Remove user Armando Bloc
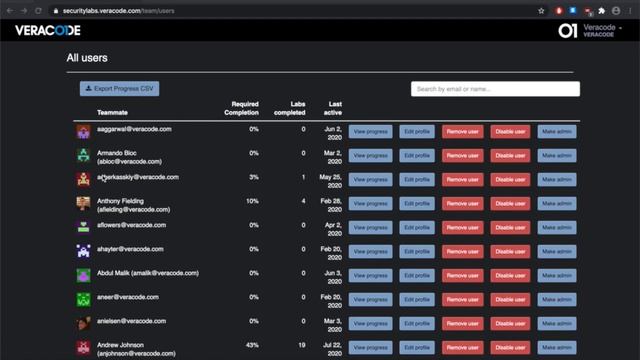This screenshot has width=640, height=360. (x=462, y=156)
